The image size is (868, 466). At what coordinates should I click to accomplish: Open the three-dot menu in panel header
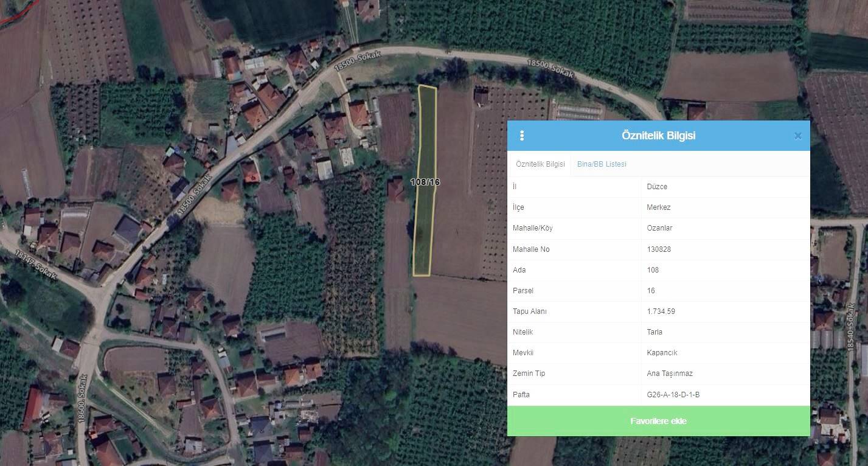[x=522, y=136]
